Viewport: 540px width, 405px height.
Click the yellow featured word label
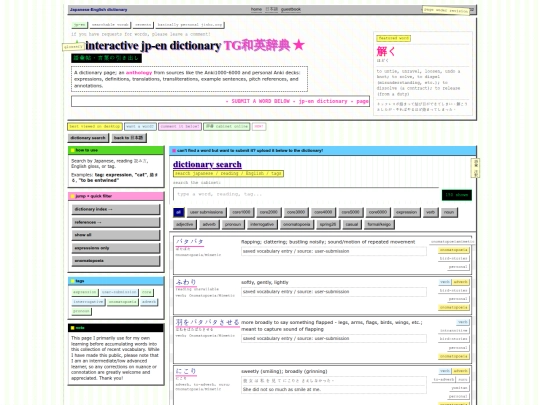393,38
